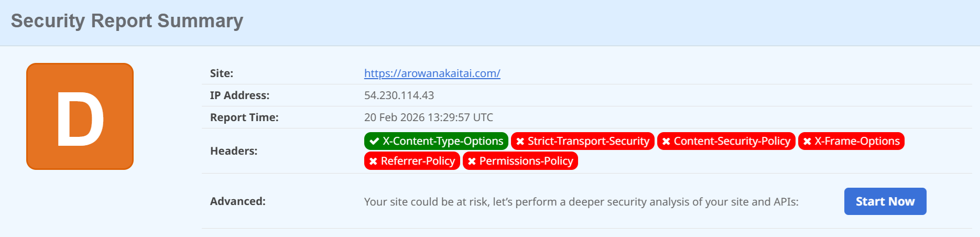Click the Security Report Summary heading

click(127, 21)
